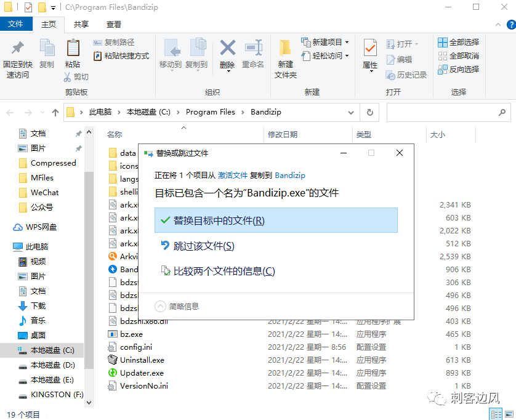Open Quick Access Toolbar customize dropdown
This screenshot has width=516, height=420.
click(54, 7)
